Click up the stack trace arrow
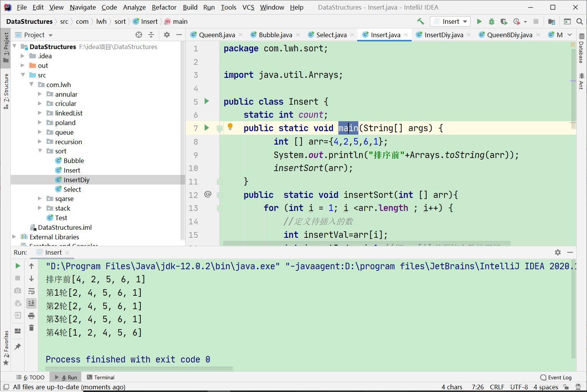The image size is (587, 392). tap(31, 266)
